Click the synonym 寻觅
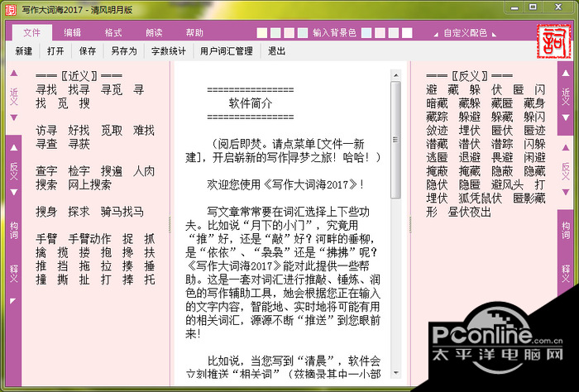This screenshot has height=392, width=579. [111, 89]
